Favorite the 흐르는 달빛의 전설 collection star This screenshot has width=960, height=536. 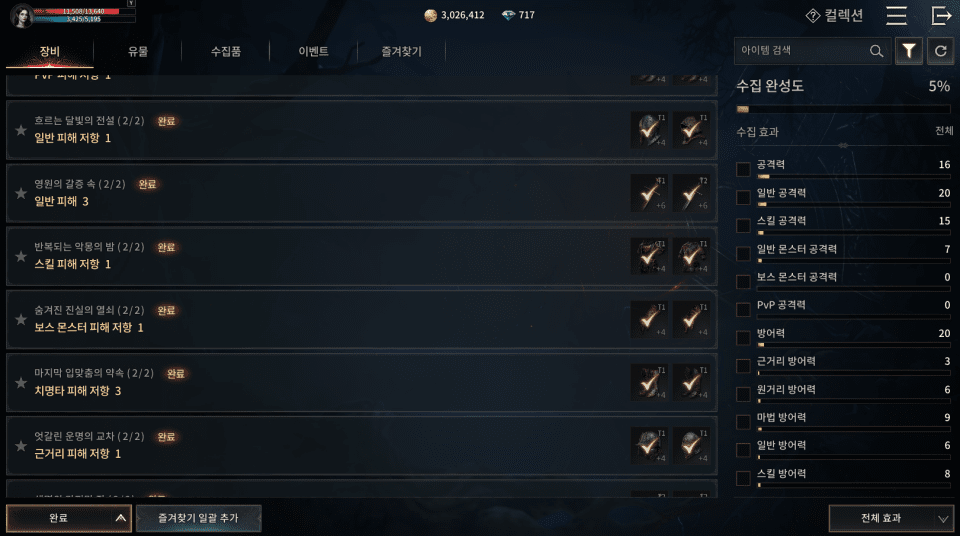click(21, 130)
